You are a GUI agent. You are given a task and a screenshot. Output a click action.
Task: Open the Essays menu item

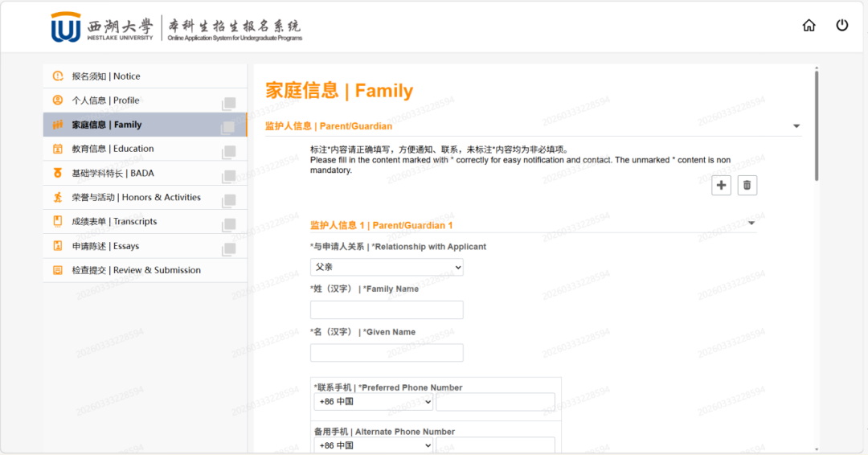145,246
